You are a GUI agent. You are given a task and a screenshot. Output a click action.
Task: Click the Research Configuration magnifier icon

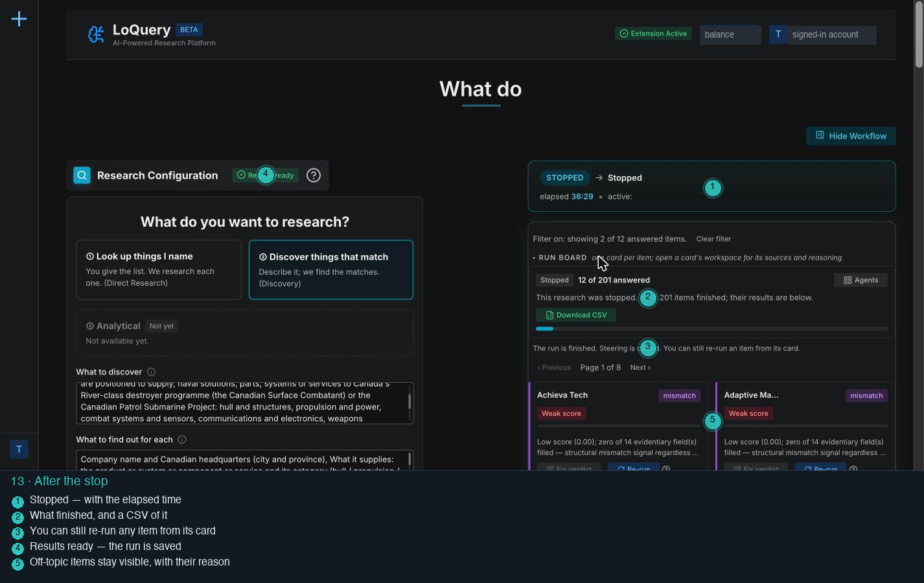82,176
